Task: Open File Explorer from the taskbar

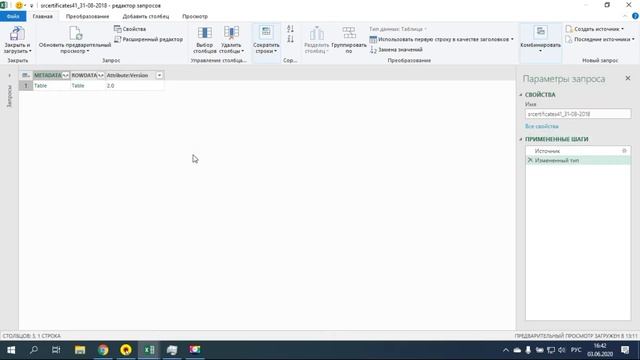Action: [x=80, y=350]
